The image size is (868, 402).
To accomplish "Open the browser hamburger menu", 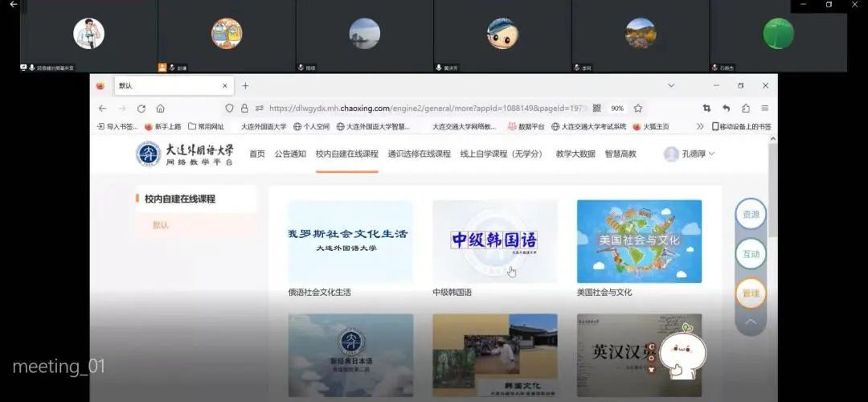I will pyautogui.click(x=764, y=109).
